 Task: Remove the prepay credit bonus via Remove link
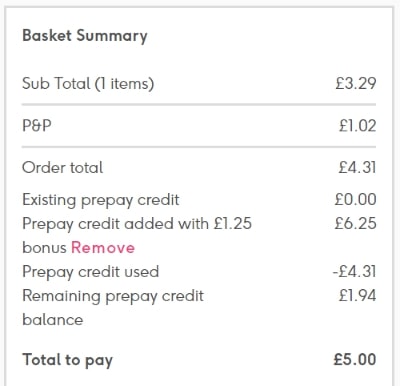point(103,248)
